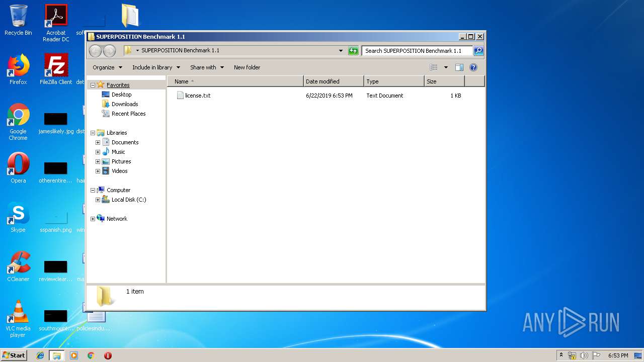Screen dimensions: 644x362
Task: Go to Desktop in Favorites
Action: pos(121,95)
